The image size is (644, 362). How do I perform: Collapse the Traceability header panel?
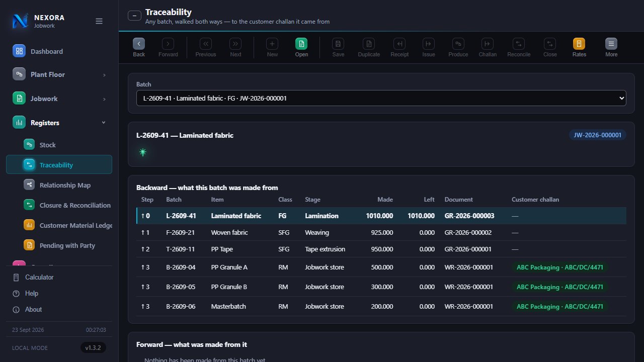pyautogui.click(x=134, y=16)
